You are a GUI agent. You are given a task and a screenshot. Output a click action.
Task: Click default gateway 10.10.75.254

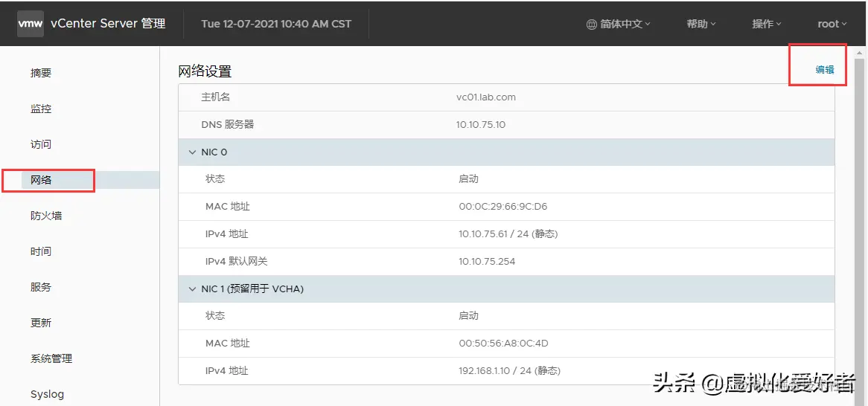coord(487,261)
